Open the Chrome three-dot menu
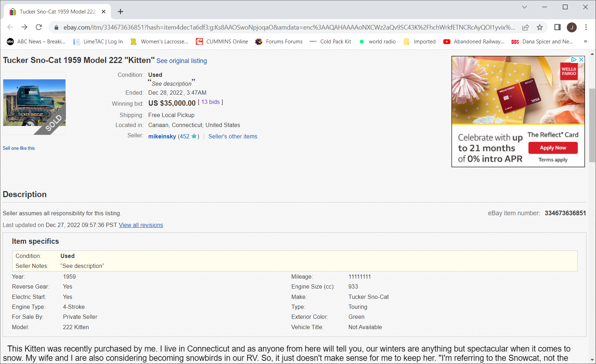The width and height of the screenshot is (596, 364). coord(586,27)
